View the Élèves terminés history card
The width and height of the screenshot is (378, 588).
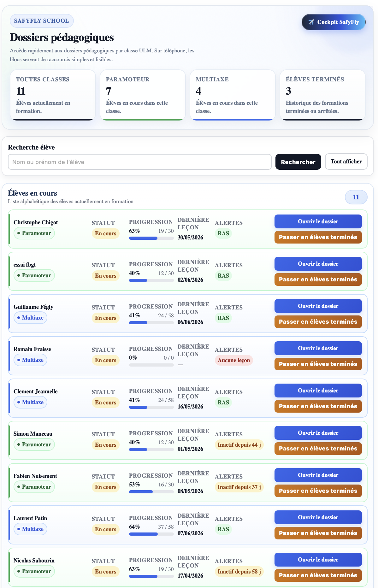point(322,95)
